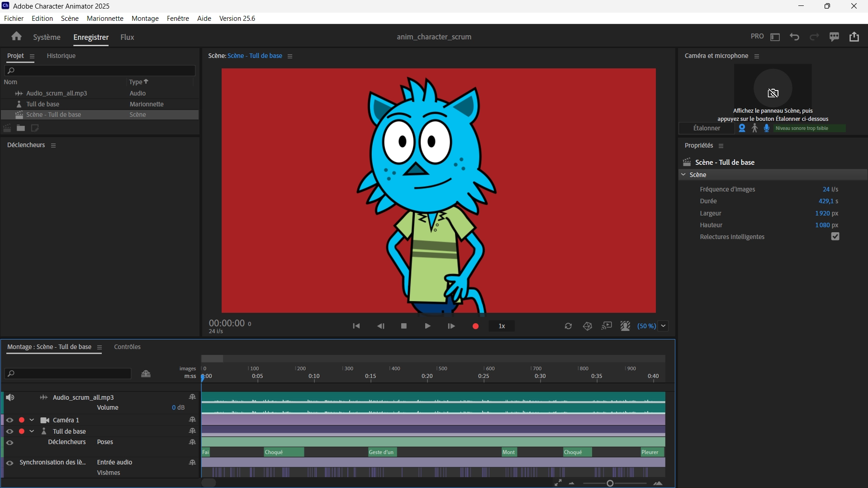Open the Marionnette menu
868x488 pixels.
[x=104, y=18]
